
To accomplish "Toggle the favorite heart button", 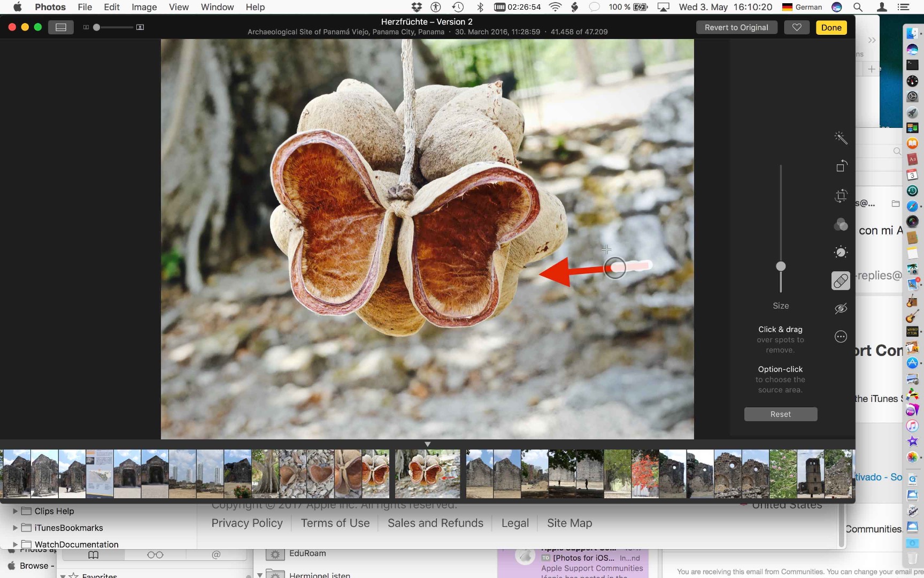I will pyautogui.click(x=796, y=27).
